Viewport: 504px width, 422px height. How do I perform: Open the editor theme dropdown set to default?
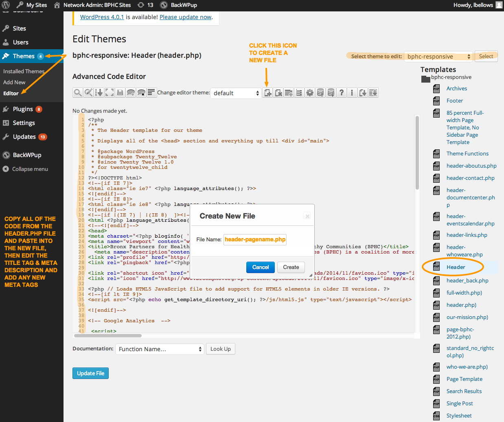click(236, 93)
